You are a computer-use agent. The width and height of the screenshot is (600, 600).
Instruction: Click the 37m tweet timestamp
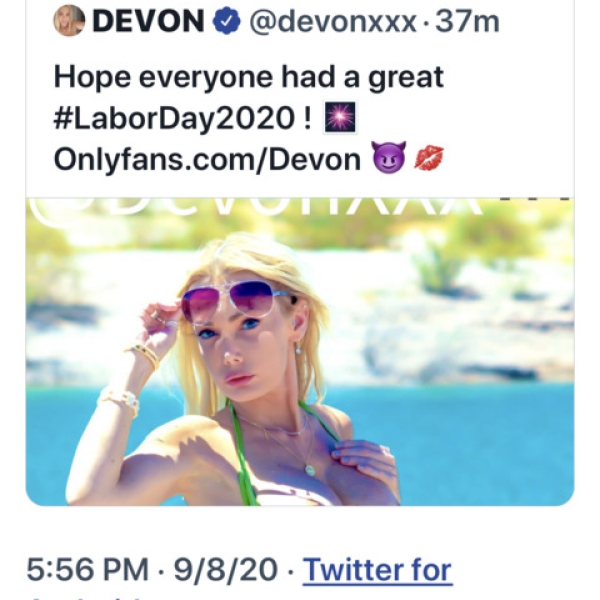click(x=467, y=22)
